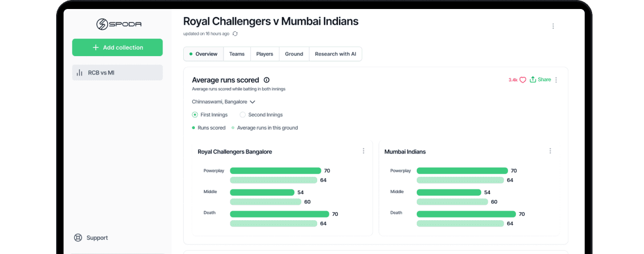Click the Share upload icon
This screenshot has width=644, height=254.
tap(533, 79)
